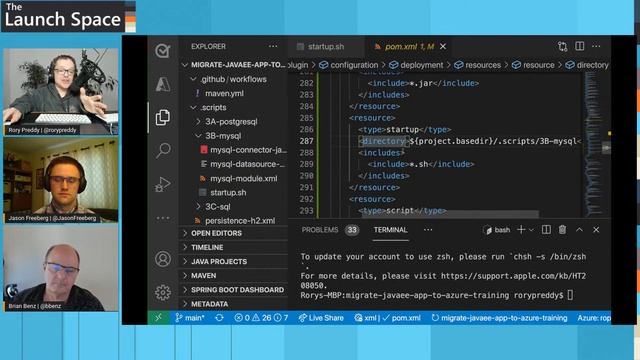Expand the Timeline section
The width and height of the screenshot is (640, 360).
[234, 247]
